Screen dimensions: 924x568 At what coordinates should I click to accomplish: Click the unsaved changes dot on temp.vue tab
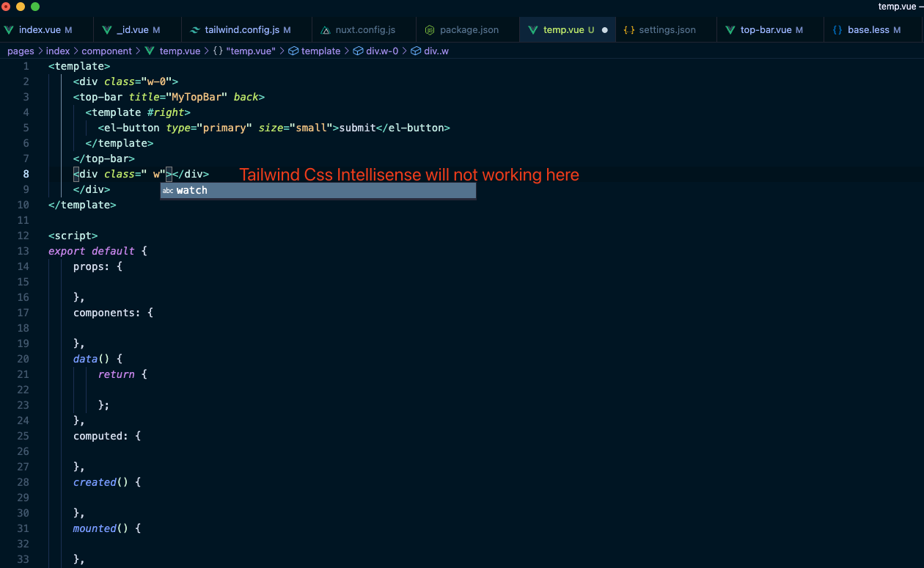pos(604,30)
